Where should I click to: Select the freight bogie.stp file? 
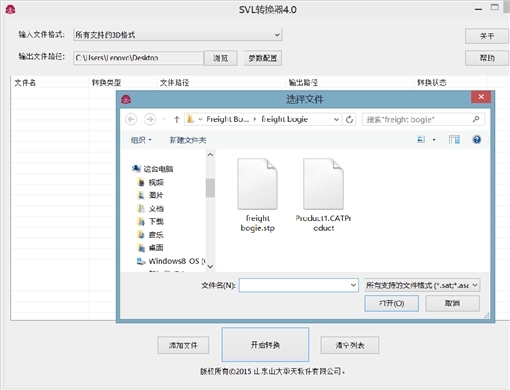[257, 195]
